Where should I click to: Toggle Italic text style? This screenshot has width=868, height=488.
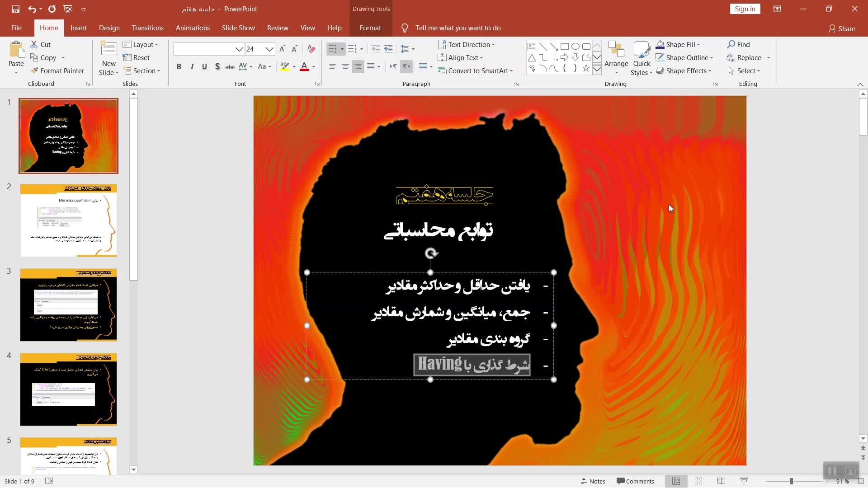coord(192,67)
